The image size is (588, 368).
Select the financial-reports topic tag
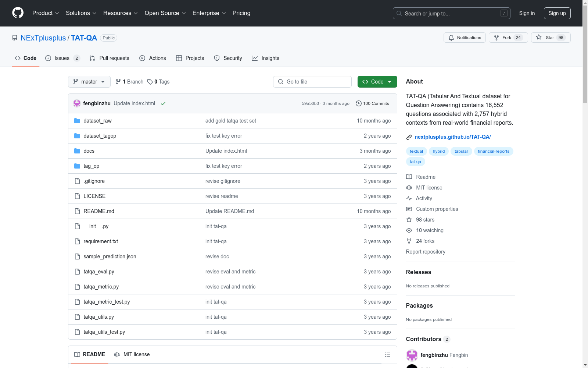493,151
